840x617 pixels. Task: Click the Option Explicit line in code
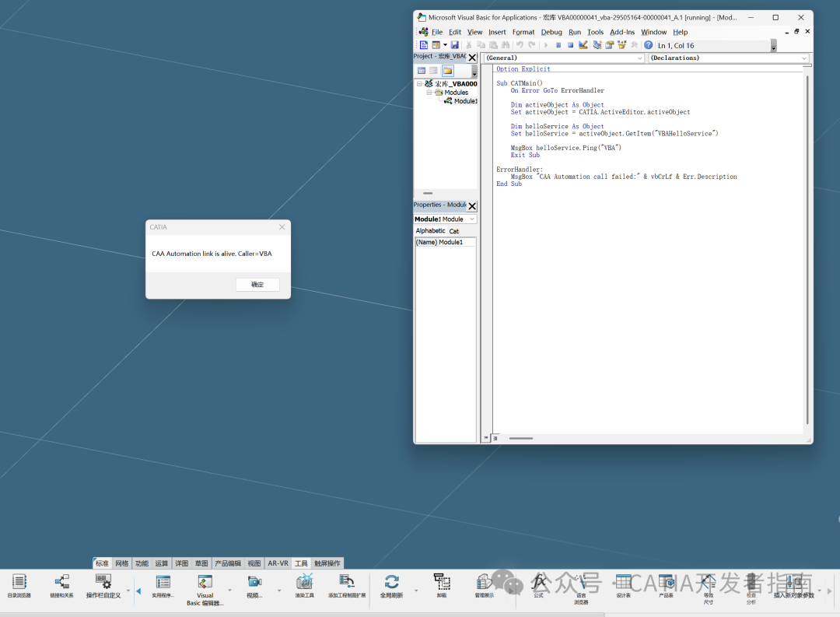coord(523,68)
